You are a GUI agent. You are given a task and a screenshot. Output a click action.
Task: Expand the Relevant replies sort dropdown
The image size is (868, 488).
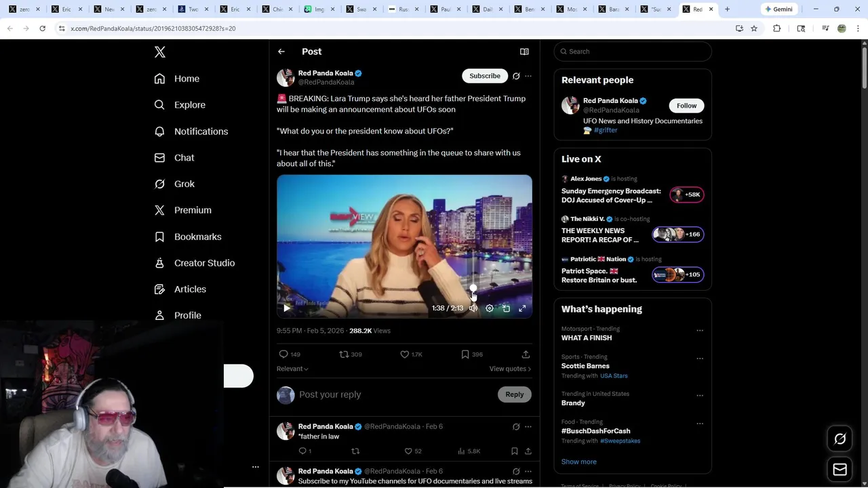pos(292,369)
